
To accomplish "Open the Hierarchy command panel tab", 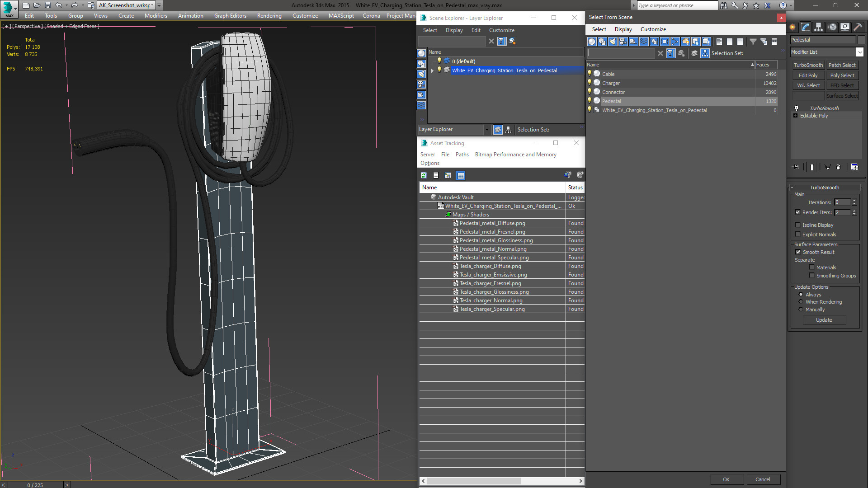I will [819, 27].
